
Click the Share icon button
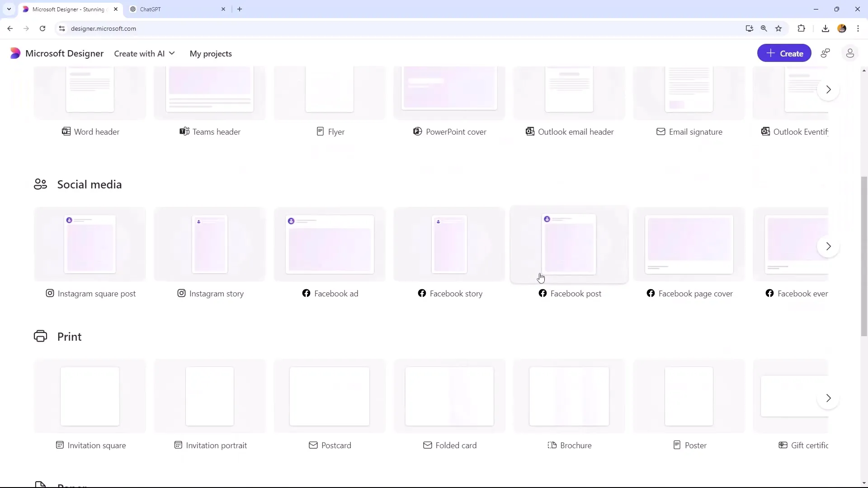pyautogui.click(x=826, y=54)
